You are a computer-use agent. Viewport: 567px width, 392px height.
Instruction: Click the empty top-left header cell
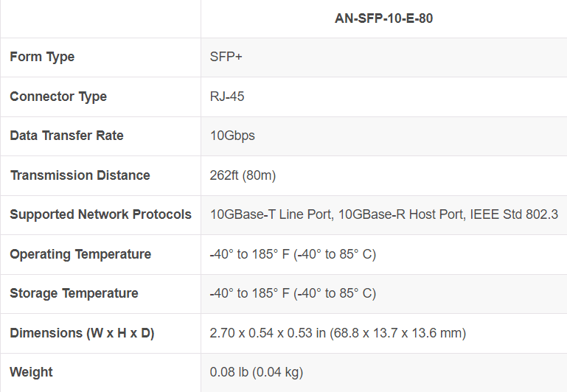point(100,18)
